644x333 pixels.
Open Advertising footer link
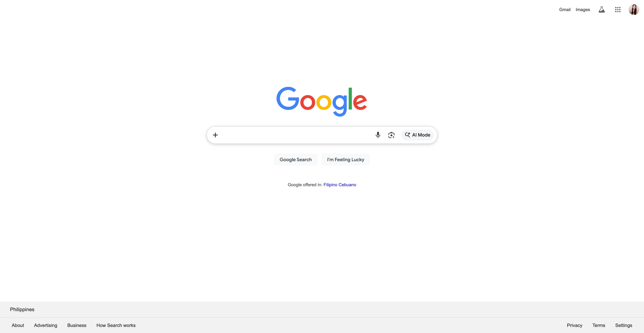[46, 325]
